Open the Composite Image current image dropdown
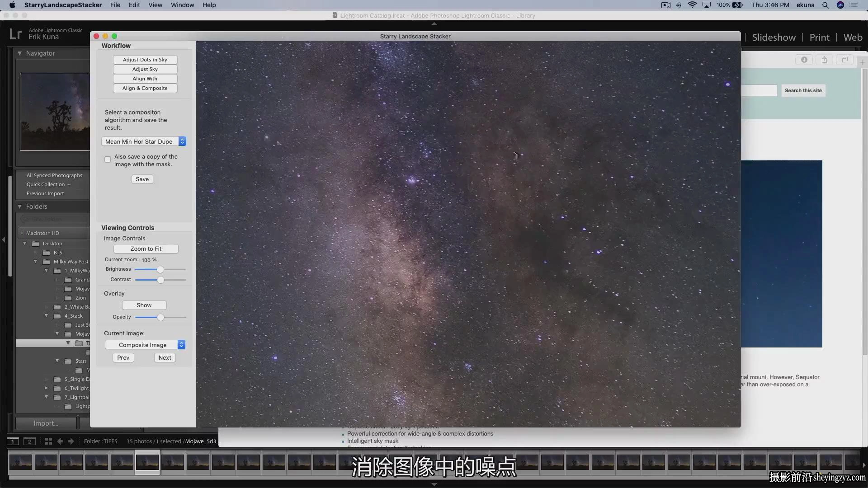The width and height of the screenshot is (868, 488). 145,345
